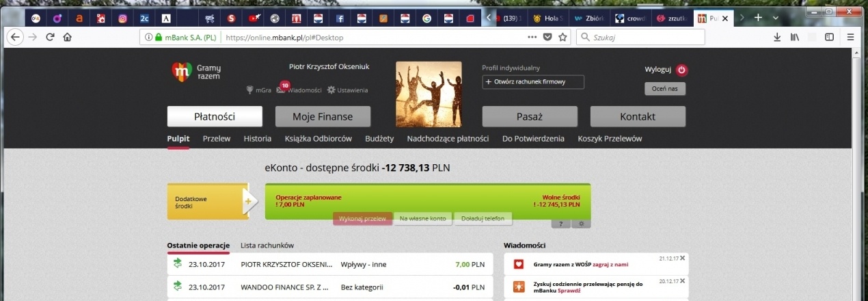868x301 pixels.
Task: Open Budżety section
Action: click(x=379, y=139)
